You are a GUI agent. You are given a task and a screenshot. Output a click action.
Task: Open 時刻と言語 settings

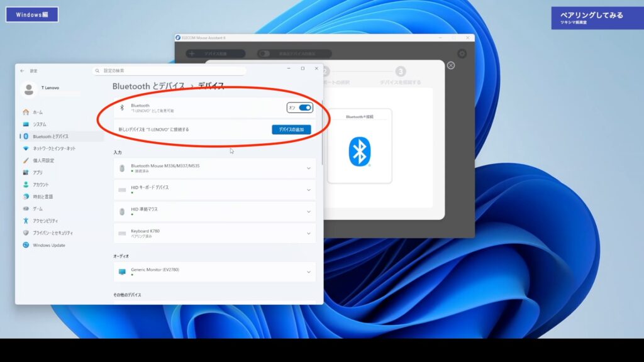click(x=43, y=197)
